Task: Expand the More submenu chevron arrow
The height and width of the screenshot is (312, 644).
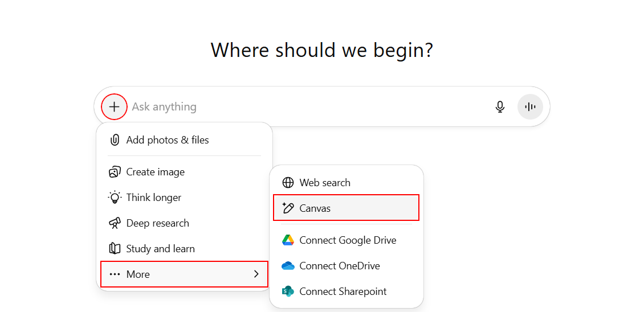Action: (x=256, y=274)
